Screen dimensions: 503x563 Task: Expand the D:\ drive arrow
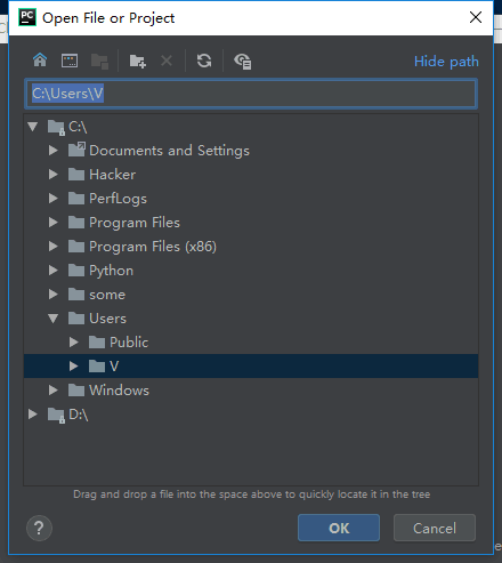pyautogui.click(x=33, y=414)
